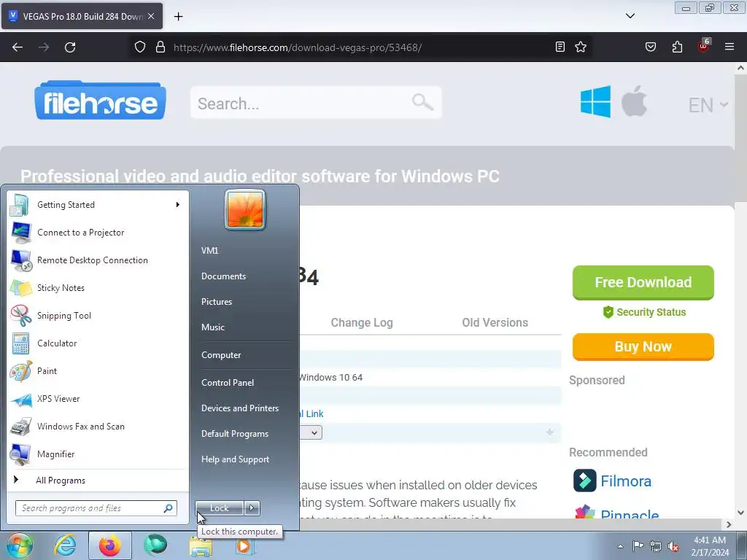Open Control Panel
The width and height of the screenshot is (747, 560).
pyautogui.click(x=228, y=383)
